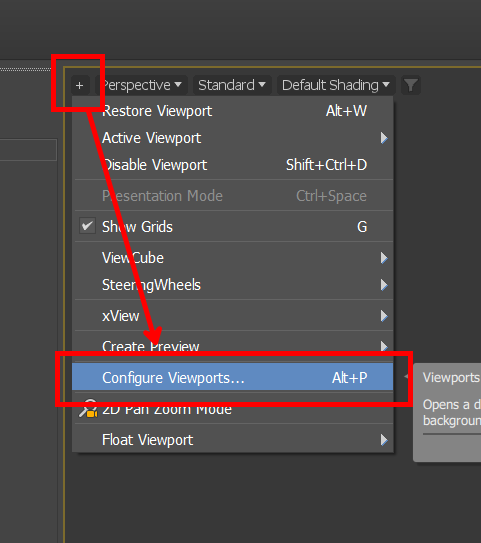The width and height of the screenshot is (481, 543).
Task: Choose Configure Viewports menu entry
Action: 233,377
